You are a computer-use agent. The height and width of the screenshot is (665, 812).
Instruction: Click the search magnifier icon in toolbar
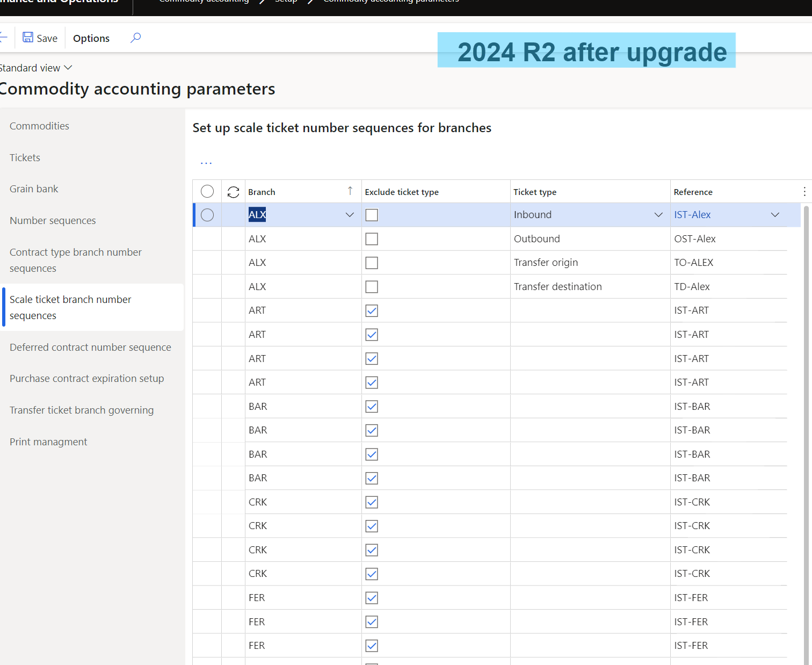[135, 38]
